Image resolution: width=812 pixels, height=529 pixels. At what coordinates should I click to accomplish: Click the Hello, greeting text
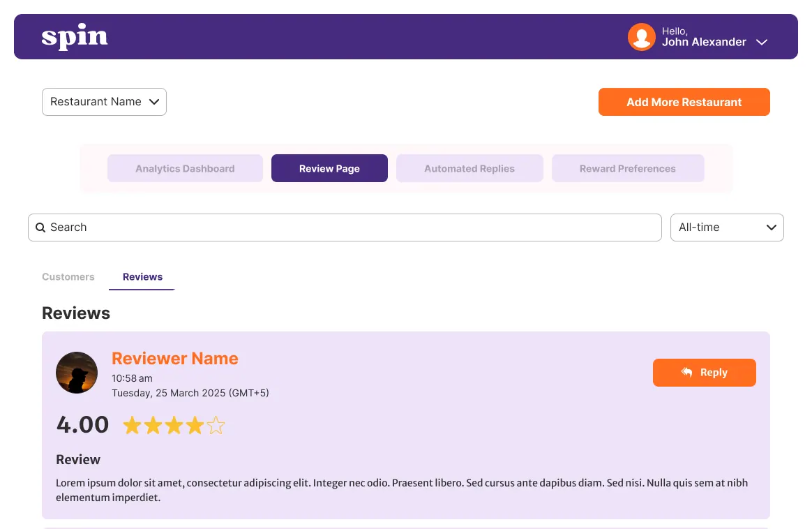[x=675, y=31]
